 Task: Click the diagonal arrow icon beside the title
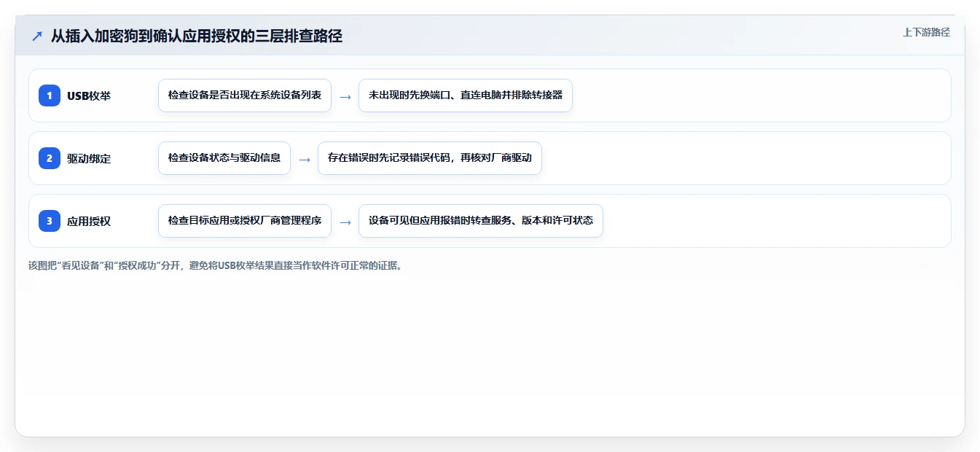click(x=37, y=36)
